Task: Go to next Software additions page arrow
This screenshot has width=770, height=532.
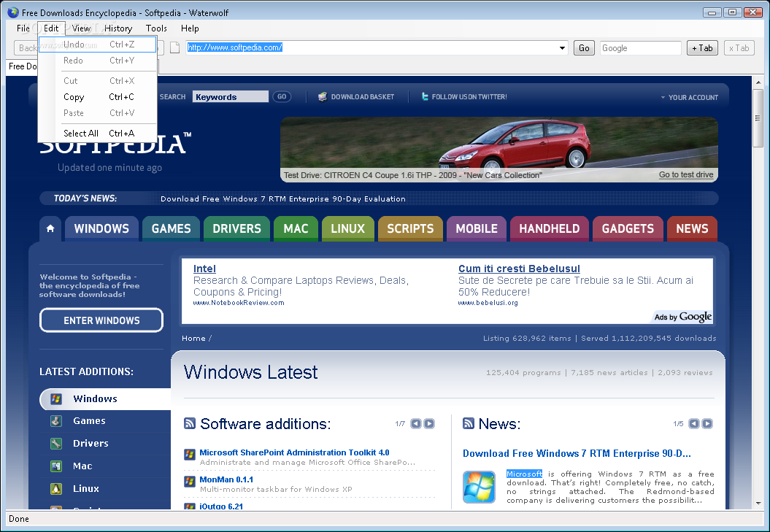Action: coord(429,423)
